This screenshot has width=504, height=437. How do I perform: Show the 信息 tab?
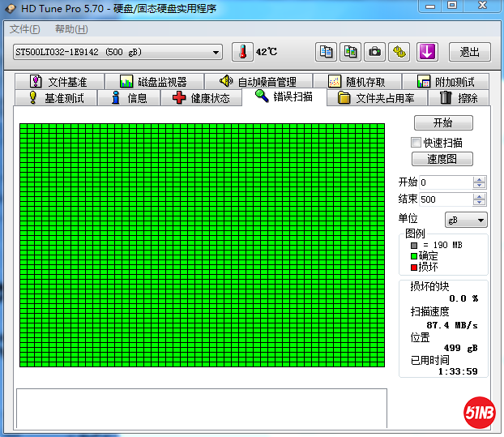[129, 98]
